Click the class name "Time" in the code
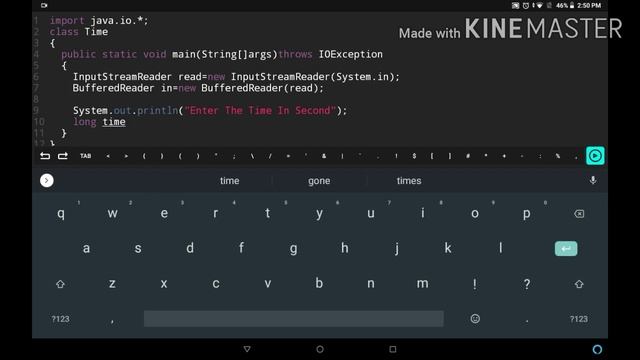This screenshot has height=360, width=640. (x=96, y=32)
